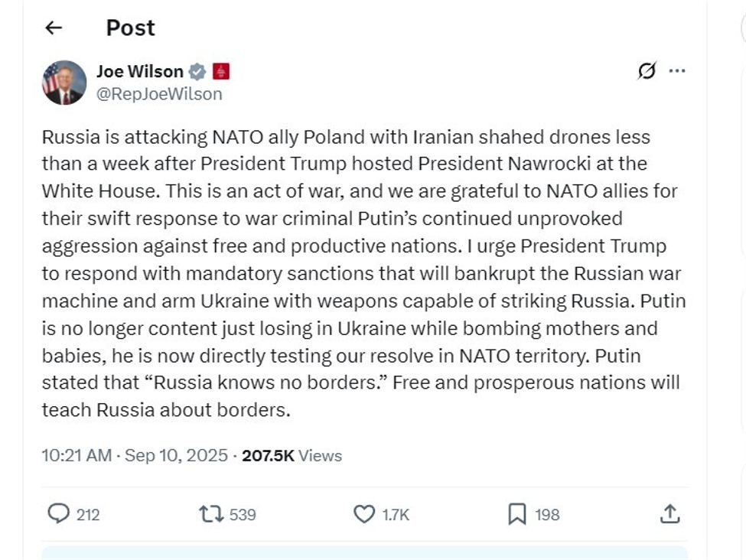This screenshot has height=560, width=746.
Task: Open @RepJoeWilson's profile handle
Action: [161, 93]
